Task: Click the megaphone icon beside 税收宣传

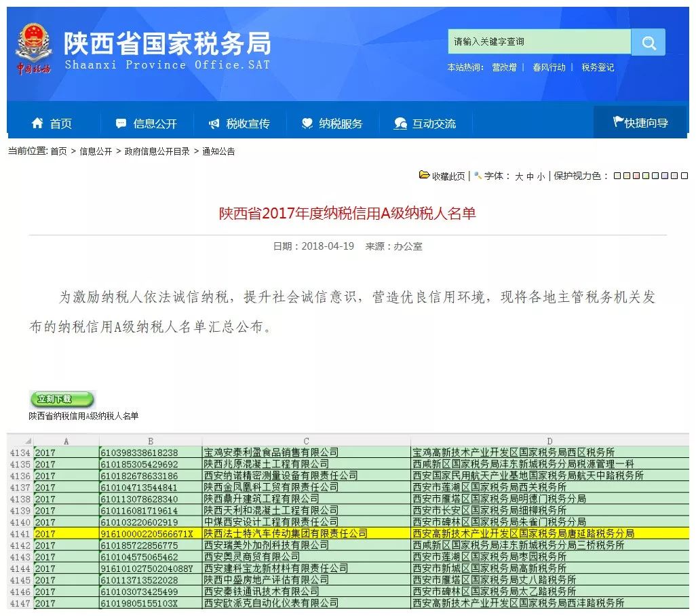Action: tap(214, 123)
